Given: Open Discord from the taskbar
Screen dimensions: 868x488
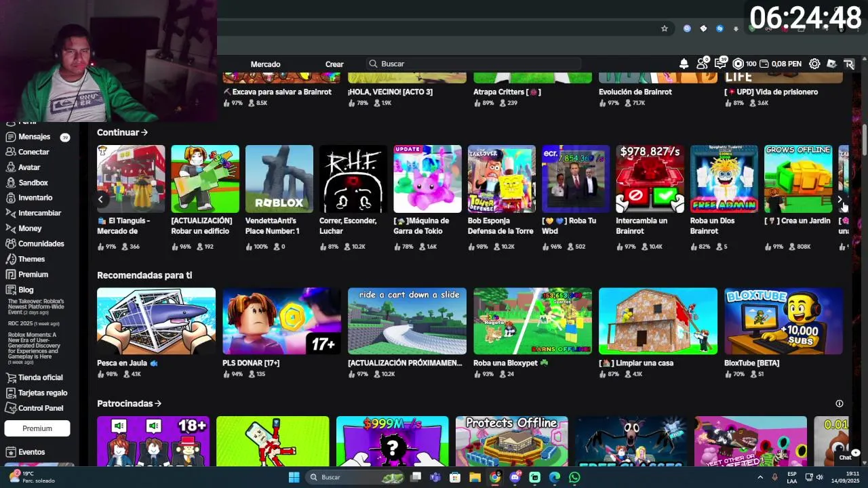Looking at the screenshot, I should coord(515,477).
